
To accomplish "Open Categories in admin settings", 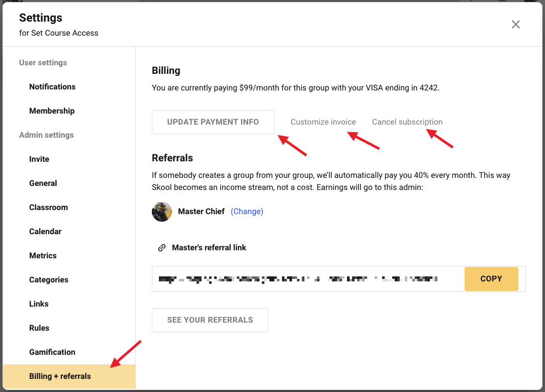I will click(49, 280).
